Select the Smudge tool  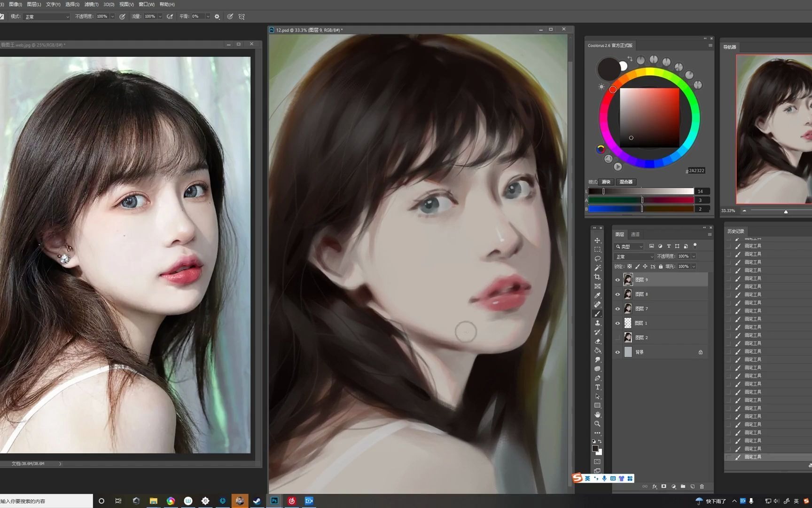[x=597, y=360]
